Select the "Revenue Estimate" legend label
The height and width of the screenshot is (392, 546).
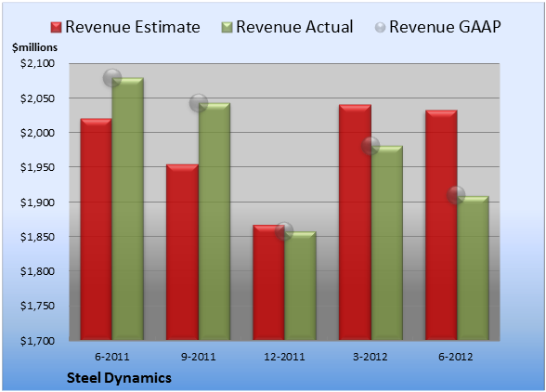pyautogui.click(x=133, y=27)
